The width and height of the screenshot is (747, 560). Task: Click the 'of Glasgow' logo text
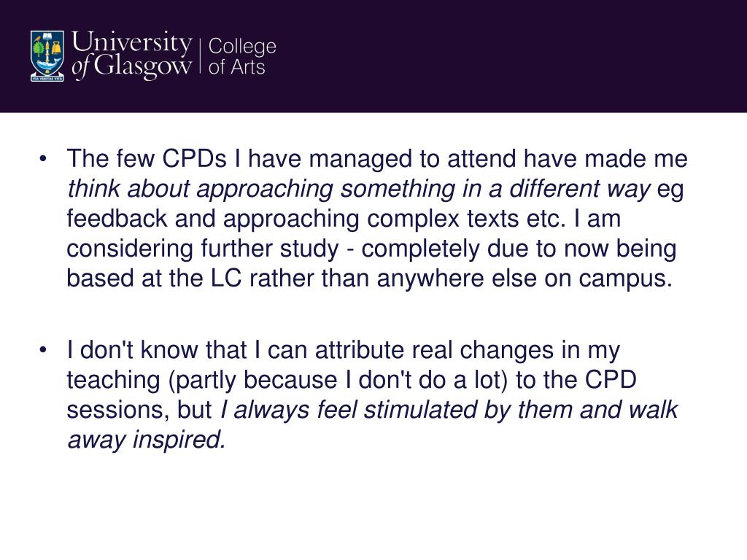[x=131, y=66]
